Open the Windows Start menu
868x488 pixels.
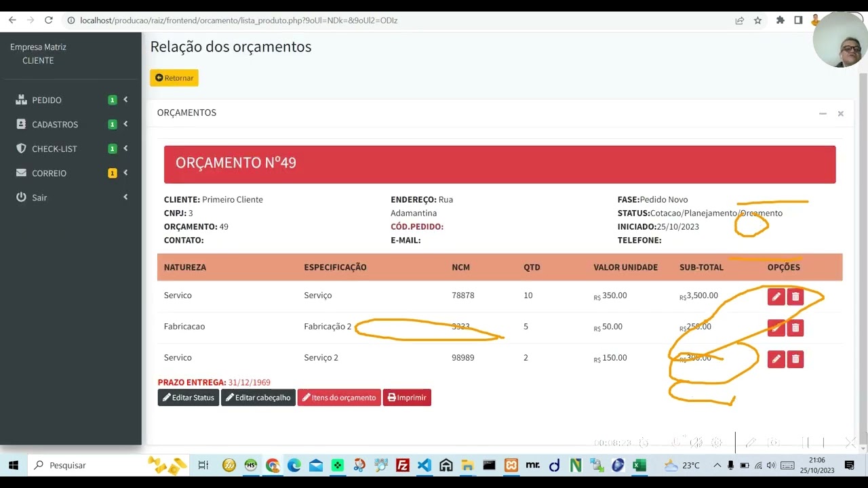[13, 465]
